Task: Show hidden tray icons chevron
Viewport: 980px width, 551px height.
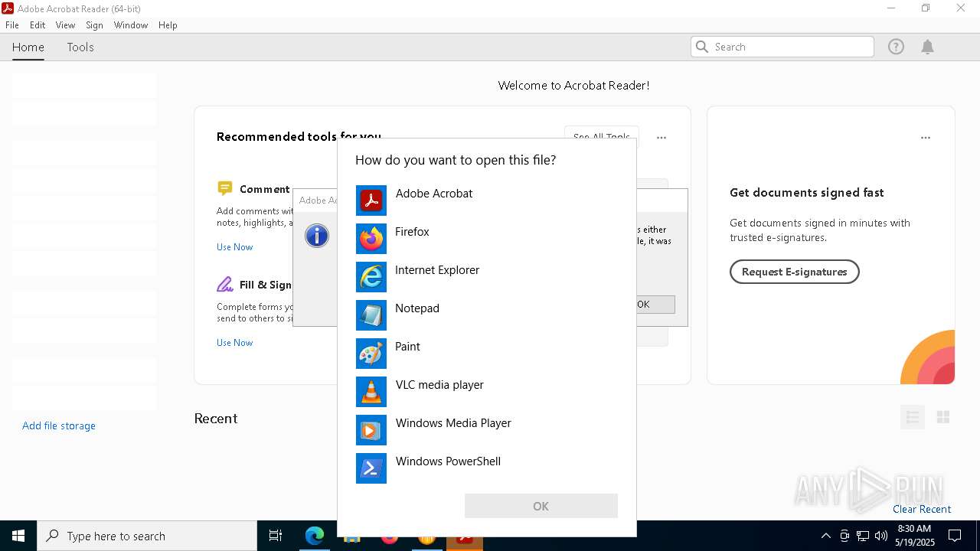Action: coord(825,536)
